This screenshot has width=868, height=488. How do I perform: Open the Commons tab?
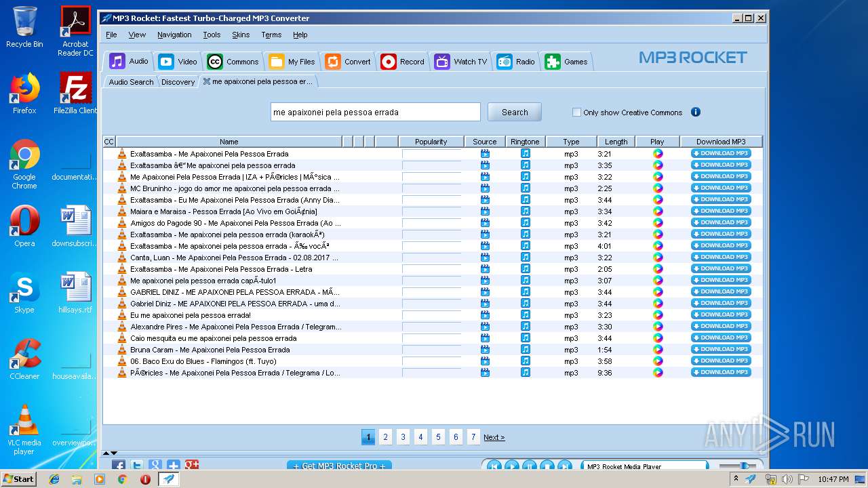tap(233, 62)
